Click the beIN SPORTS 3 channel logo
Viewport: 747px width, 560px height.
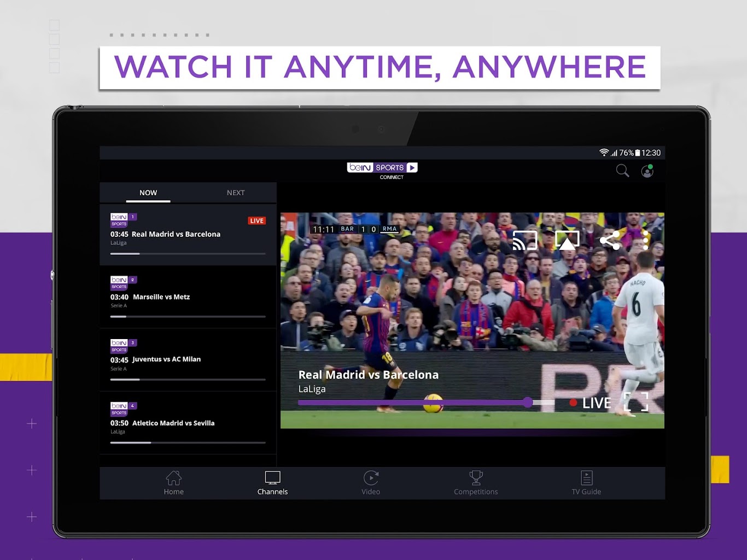pos(124,346)
